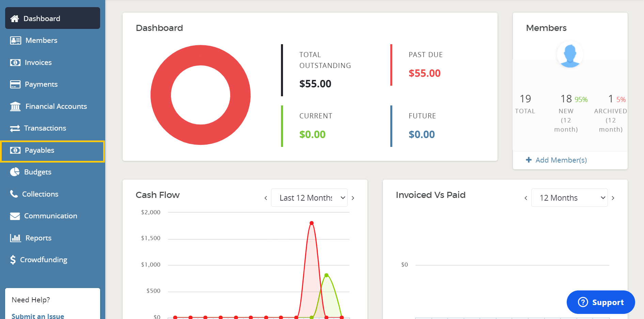This screenshot has height=319, width=644.
Task: Click the red donut chart ring
Action: pos(161,95)
